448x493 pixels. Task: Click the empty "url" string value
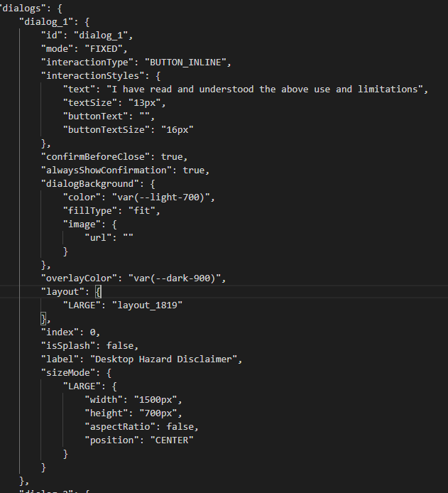tap(128, 237)
